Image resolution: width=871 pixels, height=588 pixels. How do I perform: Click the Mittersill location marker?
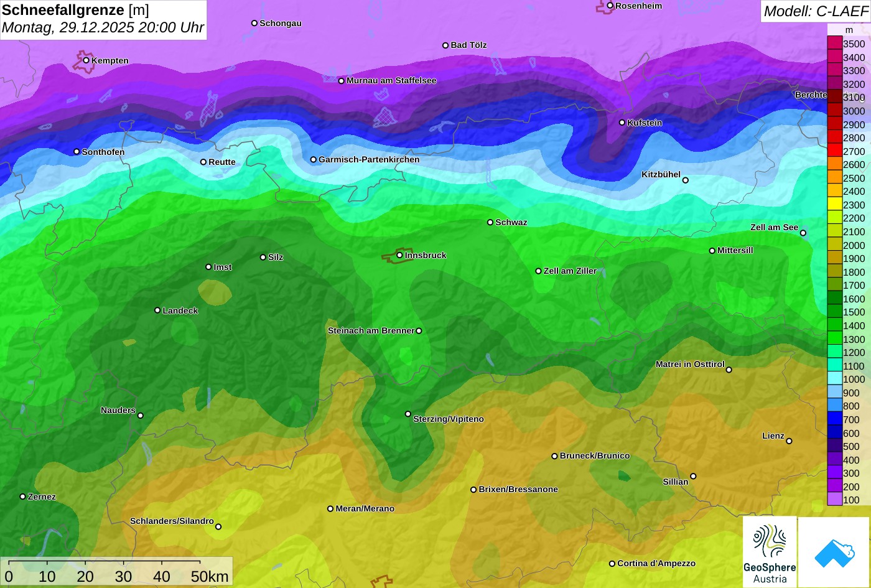(x=712, y=251)
